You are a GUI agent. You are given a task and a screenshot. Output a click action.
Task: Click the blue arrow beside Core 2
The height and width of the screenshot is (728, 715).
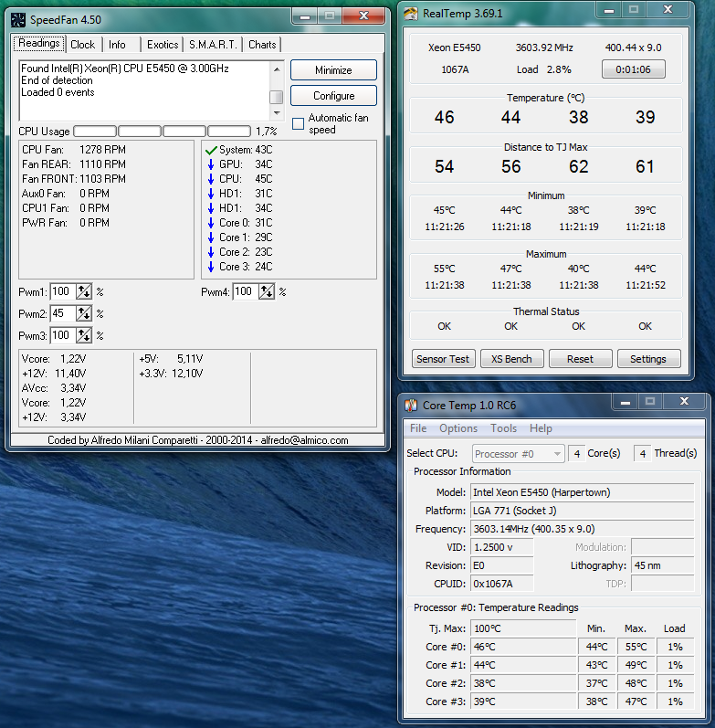pyautogui.click(x=211, y=252)
